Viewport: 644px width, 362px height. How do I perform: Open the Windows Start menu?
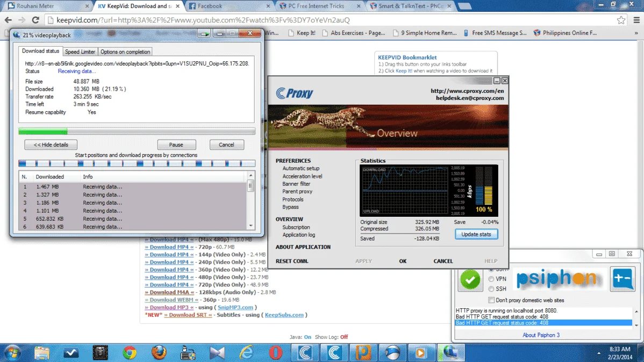12,352
